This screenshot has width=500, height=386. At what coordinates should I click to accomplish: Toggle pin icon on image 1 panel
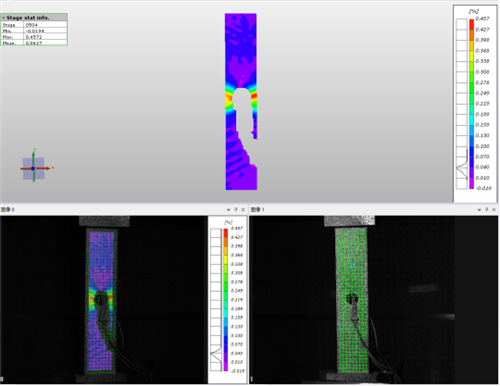click(x=487, y=209)
